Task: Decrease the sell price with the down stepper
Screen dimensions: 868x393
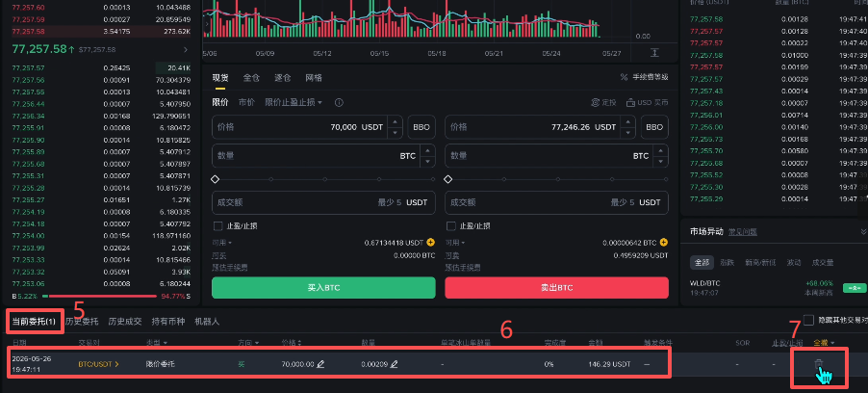Action: [x=627, y=133]
